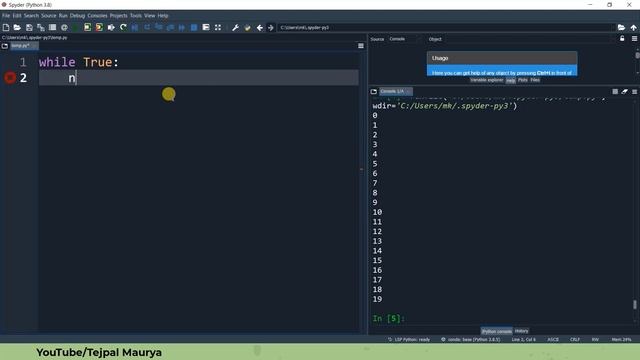Screen dimensions: 640x360
Task: Change to the parent directory
Action: point(633,27)
